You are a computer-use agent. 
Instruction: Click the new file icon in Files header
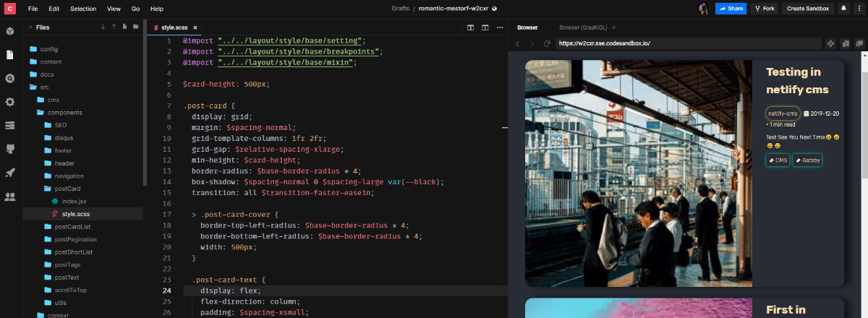[125, 27]
